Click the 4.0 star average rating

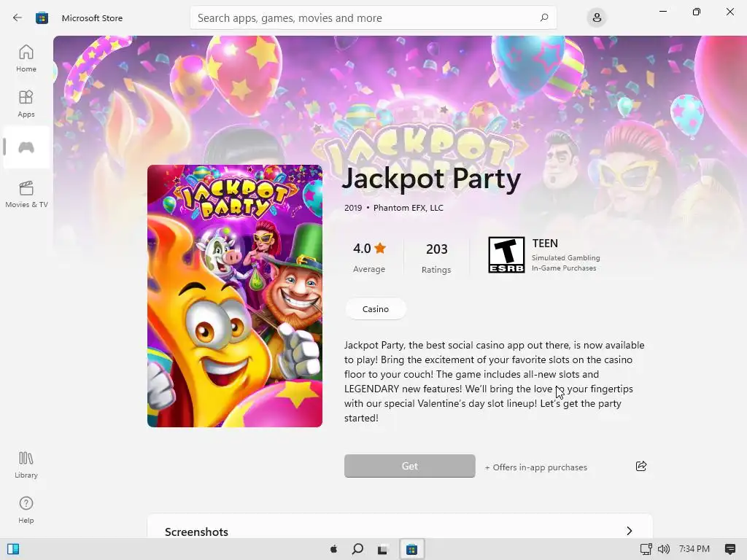point(369,257)
